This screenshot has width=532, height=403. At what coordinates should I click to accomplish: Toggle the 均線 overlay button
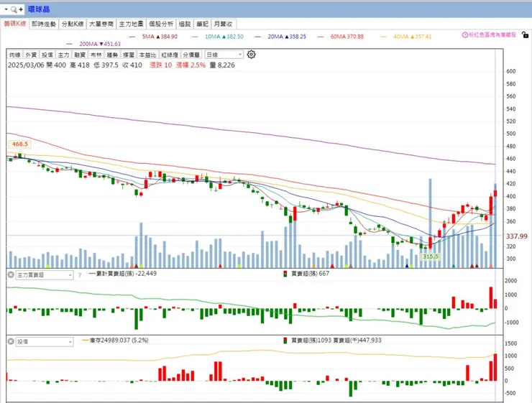tap(15, 55)
